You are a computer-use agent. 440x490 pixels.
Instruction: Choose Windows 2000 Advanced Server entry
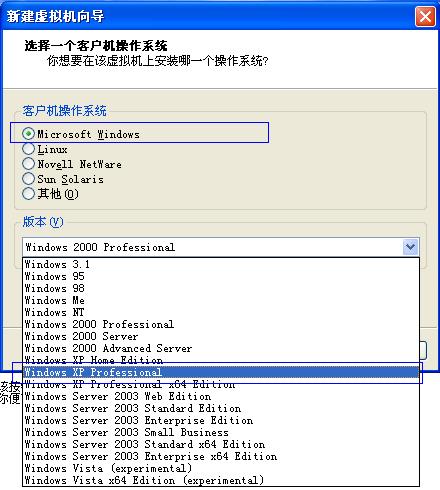point(221,348)
